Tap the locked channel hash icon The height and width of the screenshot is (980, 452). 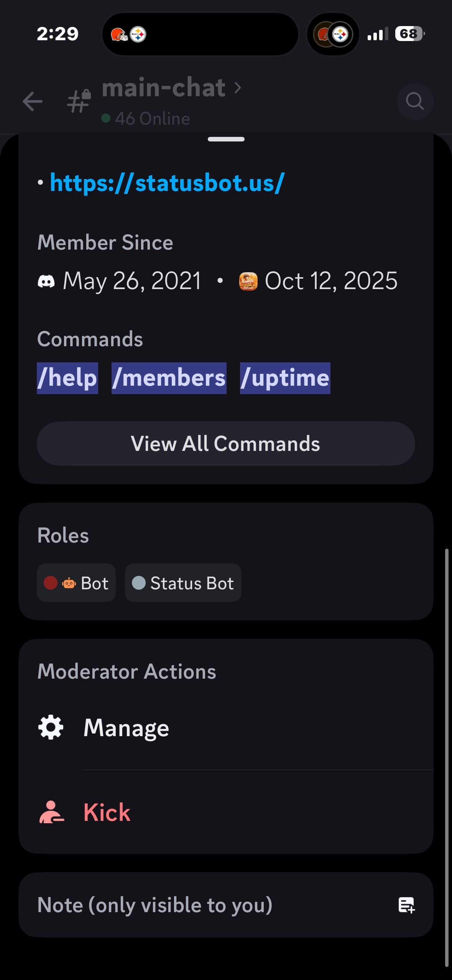tap(79, 101)
